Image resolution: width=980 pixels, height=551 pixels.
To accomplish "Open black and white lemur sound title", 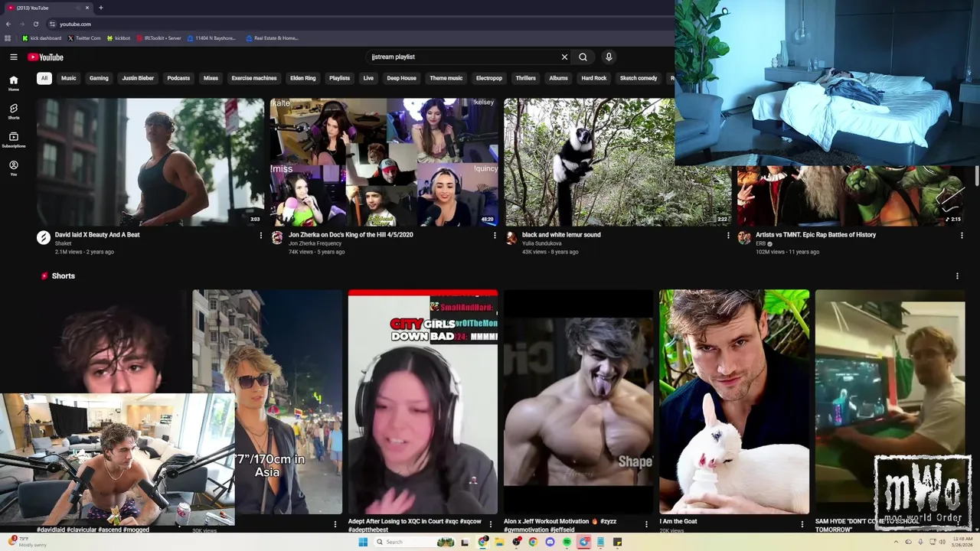I will (561, 235).
